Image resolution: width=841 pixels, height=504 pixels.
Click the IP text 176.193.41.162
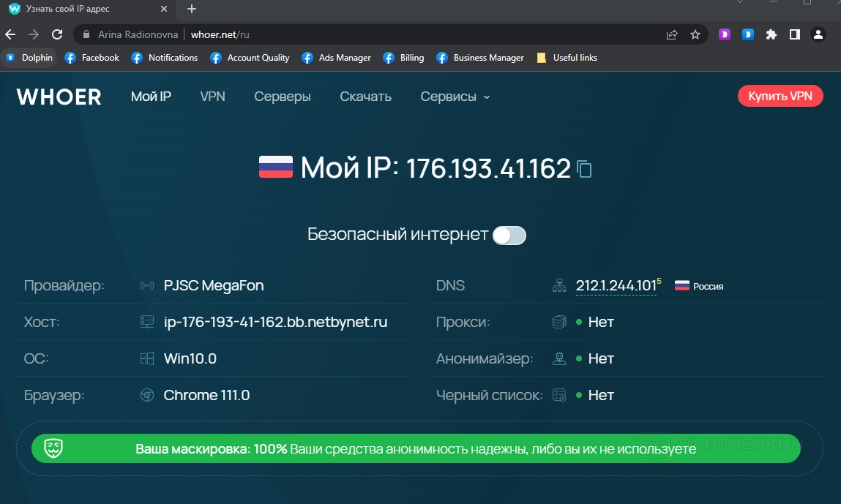[x=488, y=168]
